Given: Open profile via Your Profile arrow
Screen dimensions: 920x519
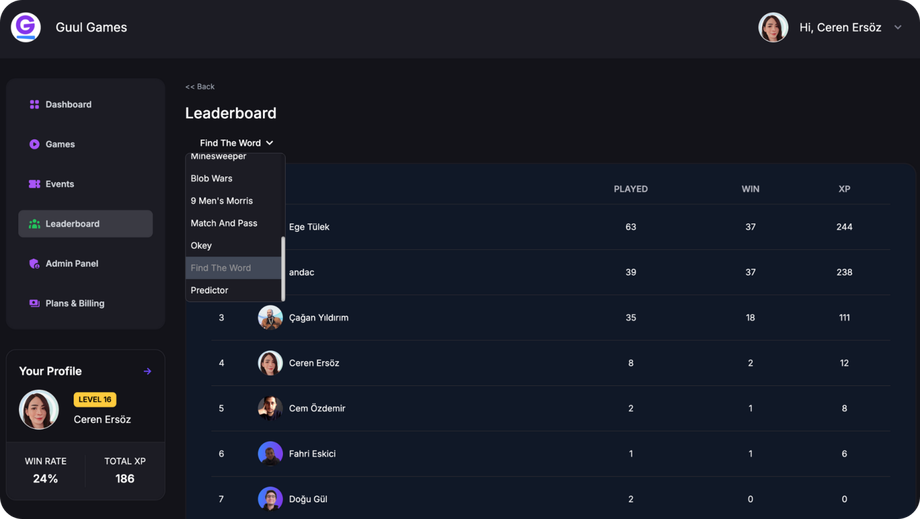Looking at the screenshot, I should [148, 371].
